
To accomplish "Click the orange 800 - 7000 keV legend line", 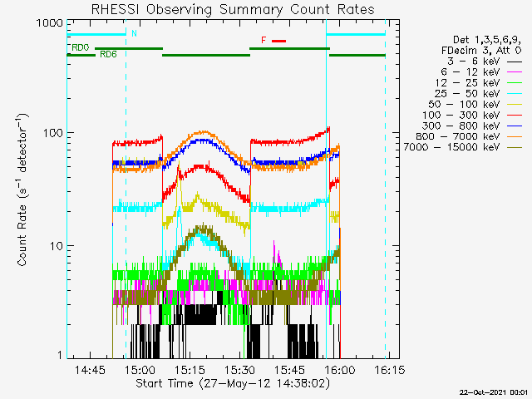I will (515, 136).
